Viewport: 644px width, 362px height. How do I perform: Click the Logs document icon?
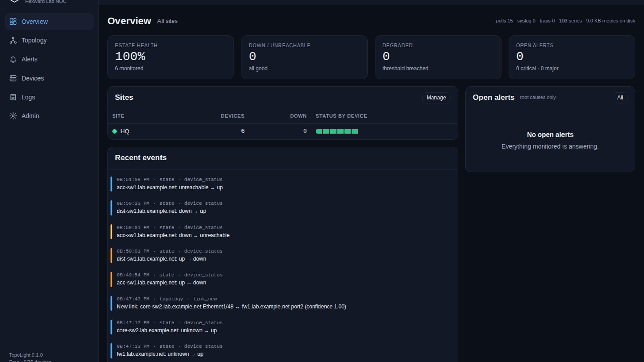[x=13, y=97]
